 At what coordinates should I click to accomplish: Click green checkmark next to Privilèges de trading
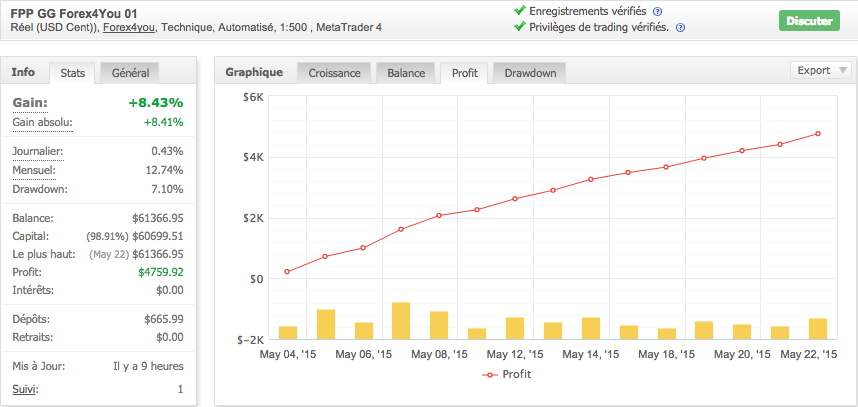pyautogui.click(x=519, y=27)
